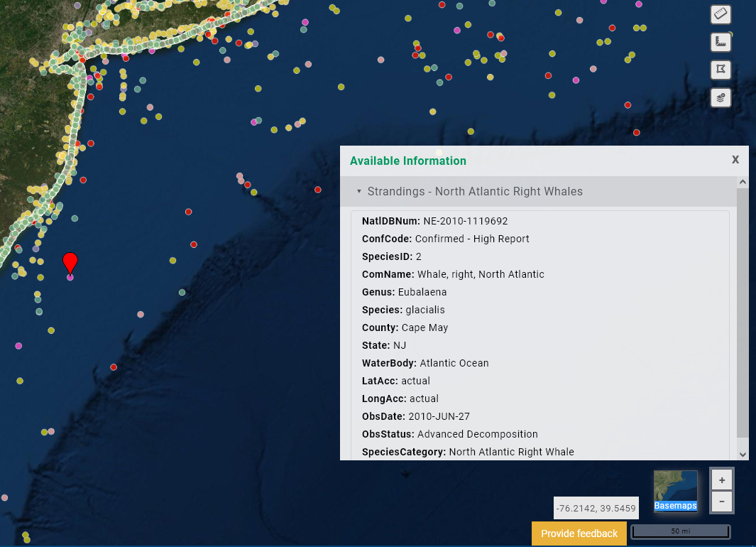756x547 pixels.
Task: Close the Available Information panel
Action: point(735,159)
